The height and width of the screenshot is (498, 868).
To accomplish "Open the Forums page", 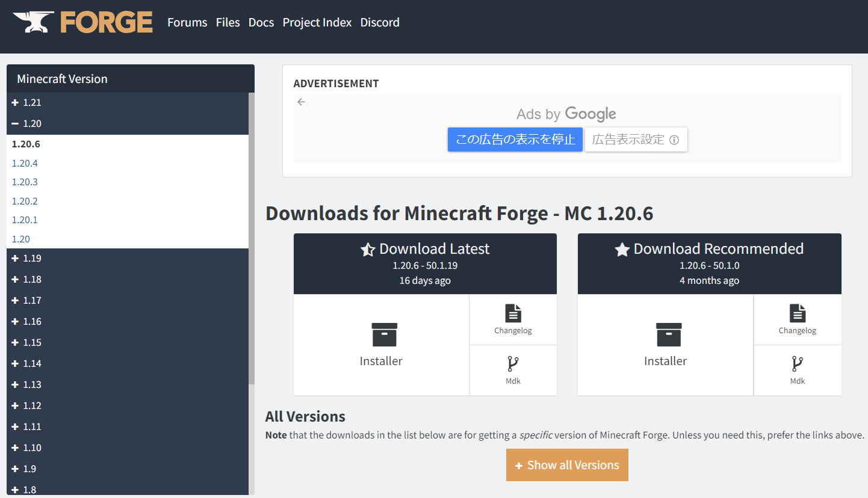I will pyautogui.click(x=187, y=22).
